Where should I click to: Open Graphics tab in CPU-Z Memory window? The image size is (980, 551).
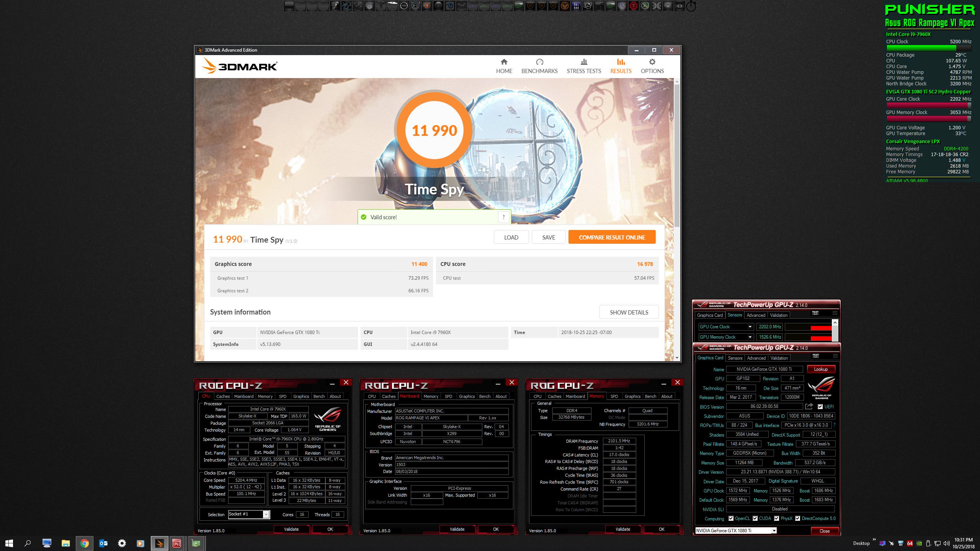point(632,396)
